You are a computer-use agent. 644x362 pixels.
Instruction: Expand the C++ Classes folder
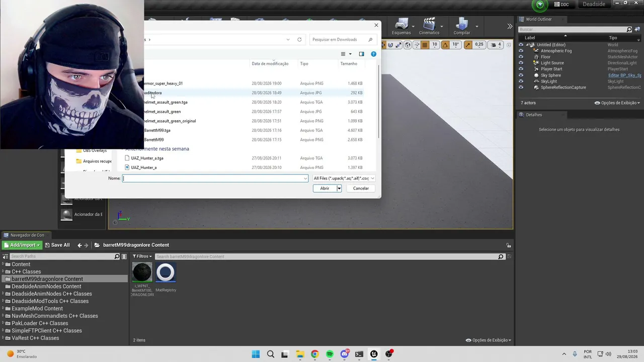tap(3, 271)
